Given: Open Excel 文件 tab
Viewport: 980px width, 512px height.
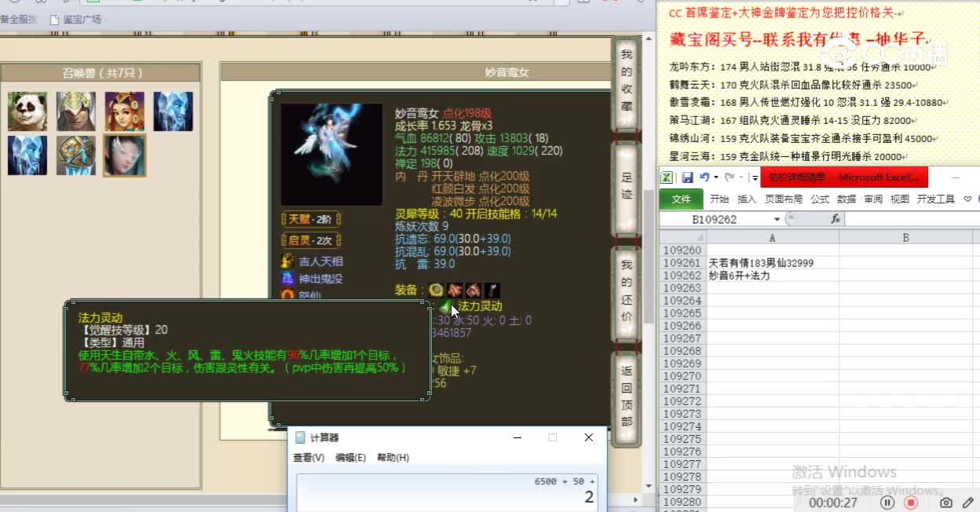Looking at the screenshot, I should [682, 199].
